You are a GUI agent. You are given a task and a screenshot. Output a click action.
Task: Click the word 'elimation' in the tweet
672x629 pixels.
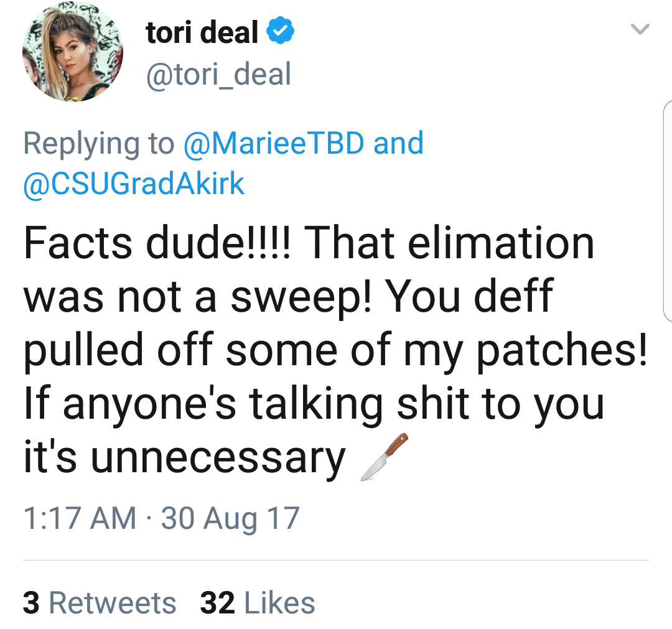(x=500, y=243)
